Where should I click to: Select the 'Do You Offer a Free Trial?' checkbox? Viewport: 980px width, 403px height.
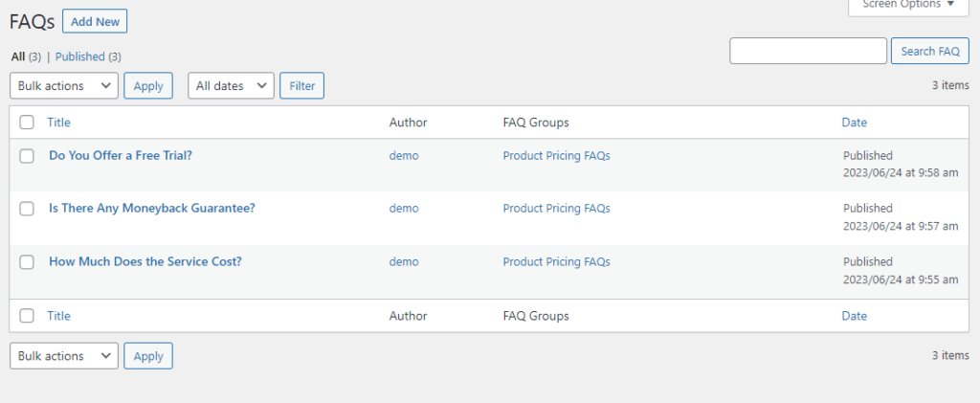tap(26, 156)
